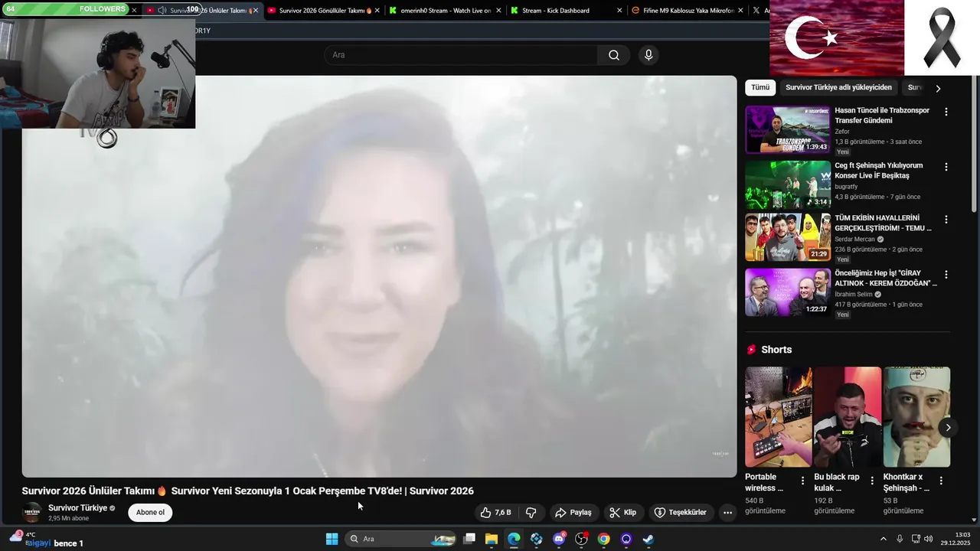This screenshot has height=551, width=980.
Task: Open the 'Portable wireless' short thumbnail
Action: pos(779,417)
